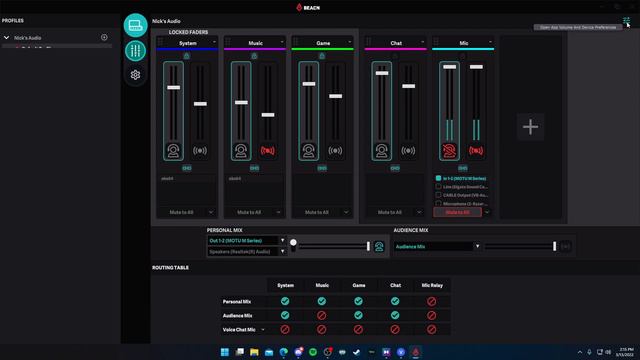Toggle the Music channel link button
This screenshot has height=360, width=640.
coord(254,168)
